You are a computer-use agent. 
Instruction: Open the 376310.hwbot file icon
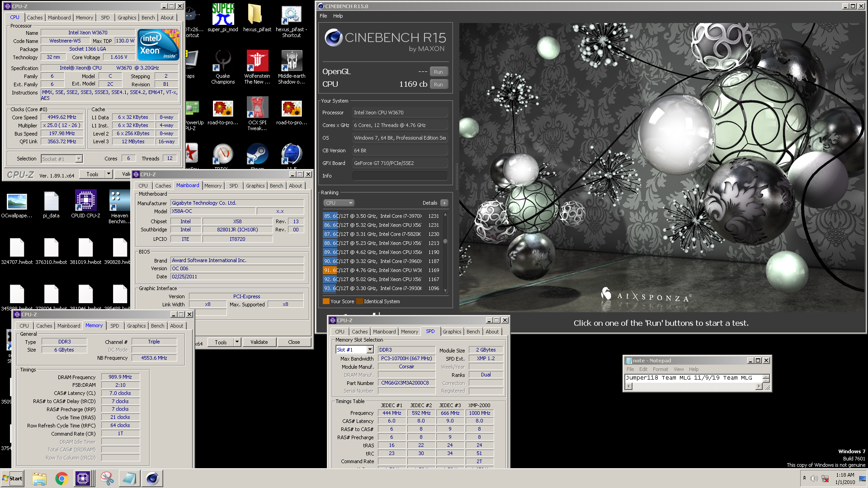click(51, 251)
